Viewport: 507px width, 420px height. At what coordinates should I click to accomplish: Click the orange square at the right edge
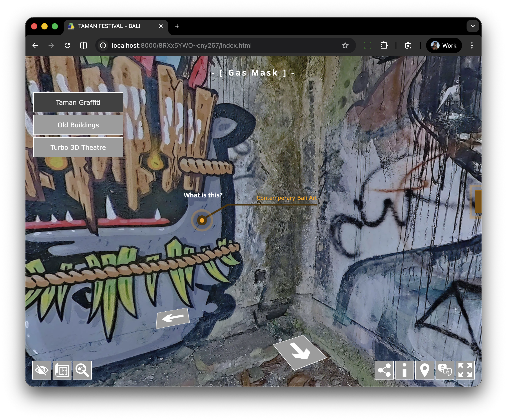[x=478, y=202]
